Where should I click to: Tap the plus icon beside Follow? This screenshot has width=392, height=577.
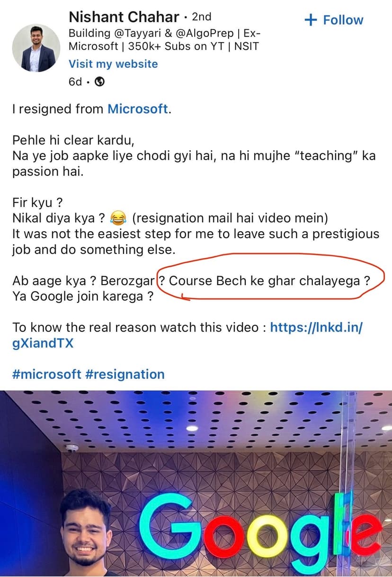point(311,20)
